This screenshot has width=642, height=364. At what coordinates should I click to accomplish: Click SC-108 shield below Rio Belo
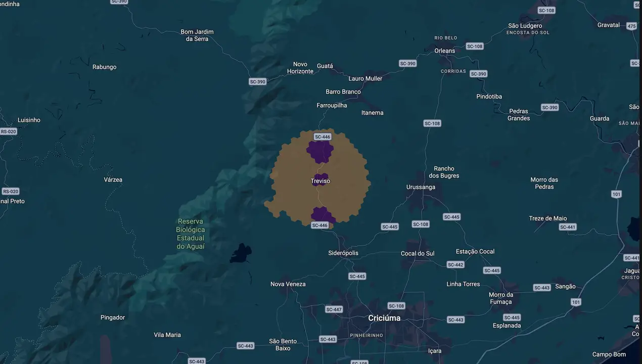(475, 46)
